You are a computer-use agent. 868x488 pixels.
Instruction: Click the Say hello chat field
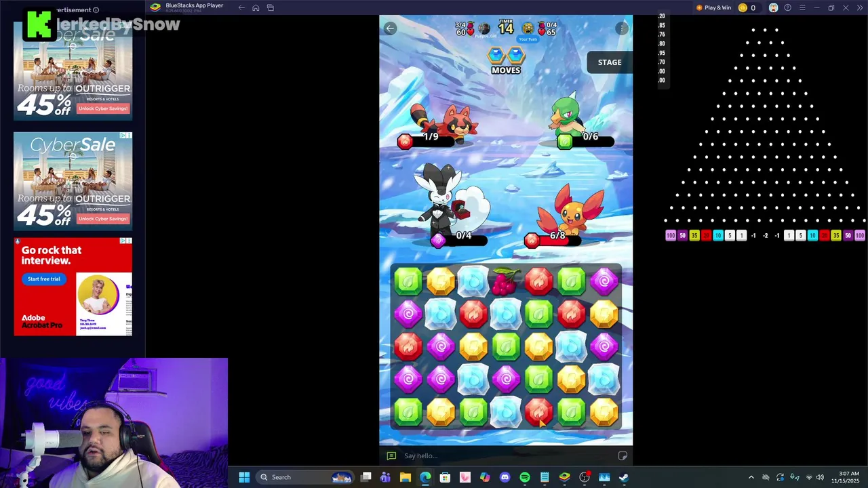(506, 455)
